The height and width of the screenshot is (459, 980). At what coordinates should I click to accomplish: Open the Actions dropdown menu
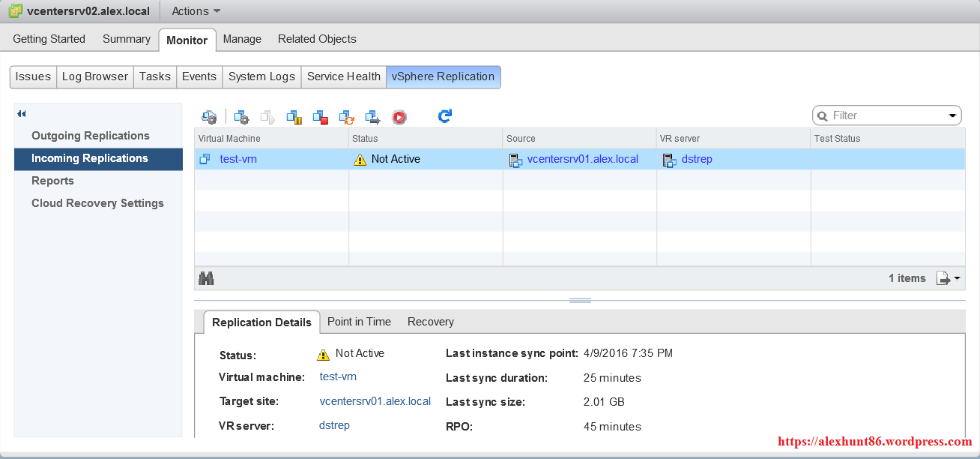(196, 11)
